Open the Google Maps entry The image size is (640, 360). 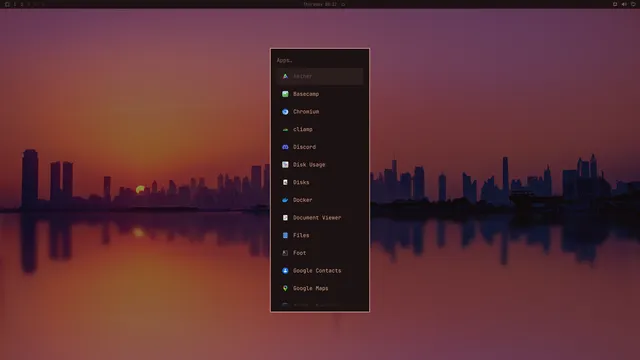pyautogui.click(x=320, y=288)
